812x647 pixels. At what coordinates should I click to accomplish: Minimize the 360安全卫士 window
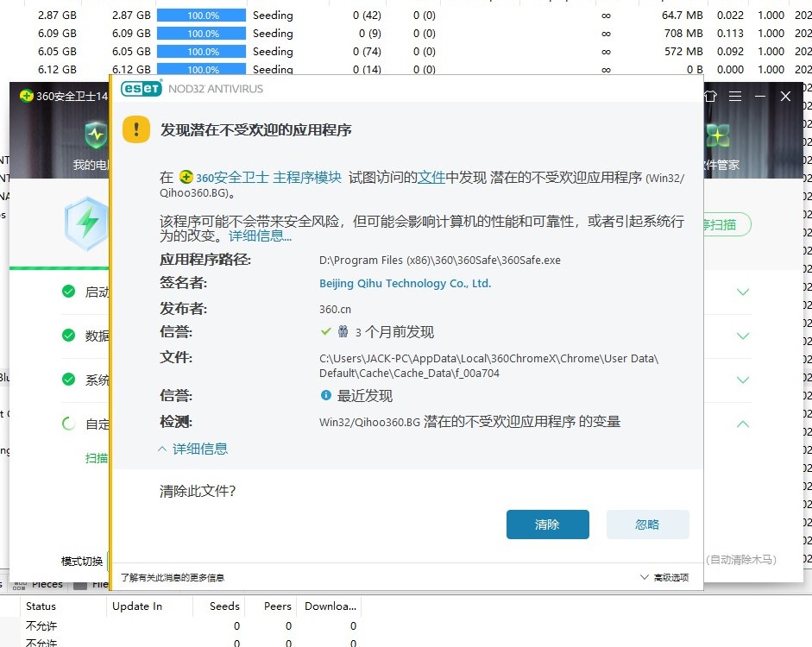[x=759, y=97]
